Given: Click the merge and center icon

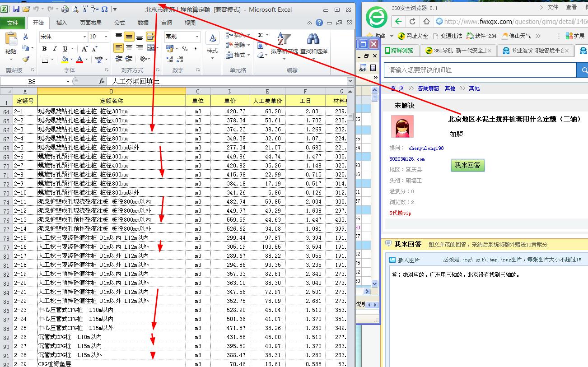Looking at the screenshot, I should tap(150, 47).
